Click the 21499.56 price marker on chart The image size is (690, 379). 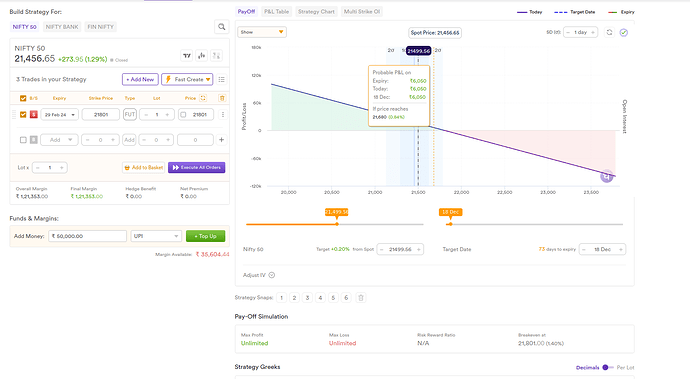418,51
